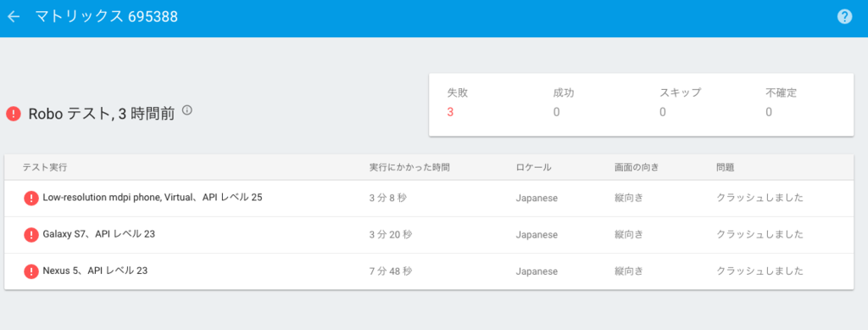Click Japanese in the Low-resolution mdpi row

(x=537, y=199)
